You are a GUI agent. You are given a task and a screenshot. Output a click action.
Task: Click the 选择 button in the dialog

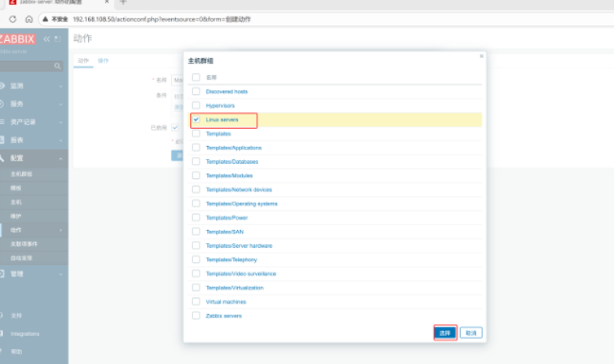(x=445, y=333)
